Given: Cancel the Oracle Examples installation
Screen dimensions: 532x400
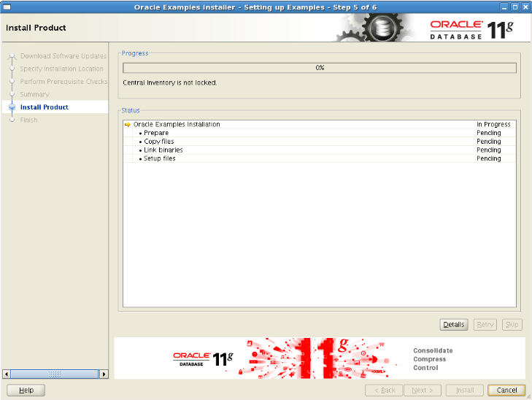Looking at the screenshot, I should click(x=506, y=391).
